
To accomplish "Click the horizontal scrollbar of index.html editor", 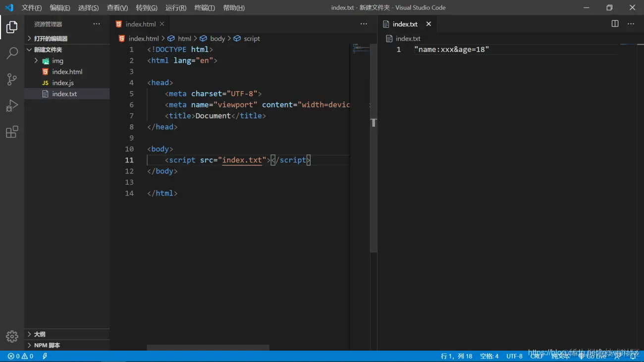I will point(208,348).
